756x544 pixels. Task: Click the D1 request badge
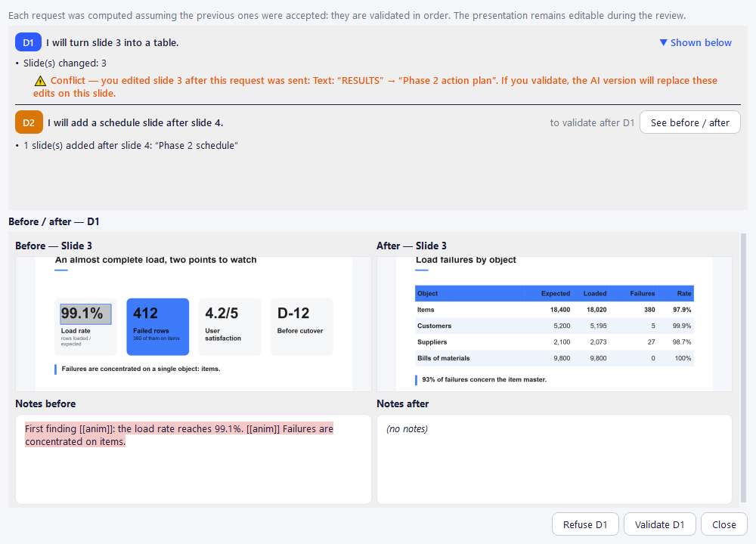coord(28,42)
